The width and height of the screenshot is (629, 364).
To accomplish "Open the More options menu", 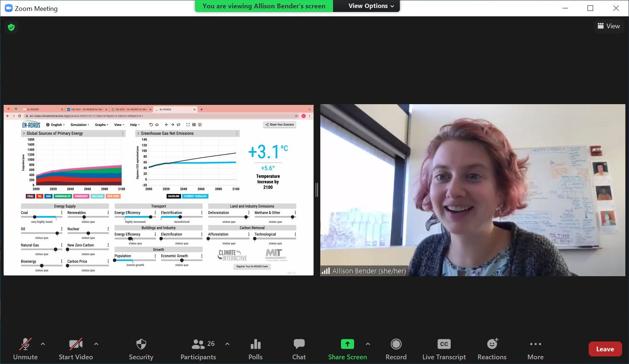I will click(535, 344).
